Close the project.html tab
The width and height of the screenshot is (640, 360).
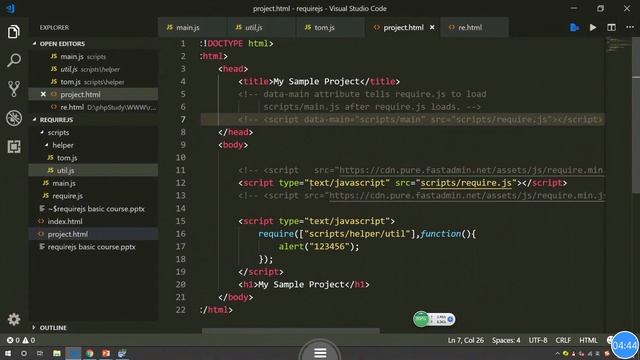click(x=432, y=27)
